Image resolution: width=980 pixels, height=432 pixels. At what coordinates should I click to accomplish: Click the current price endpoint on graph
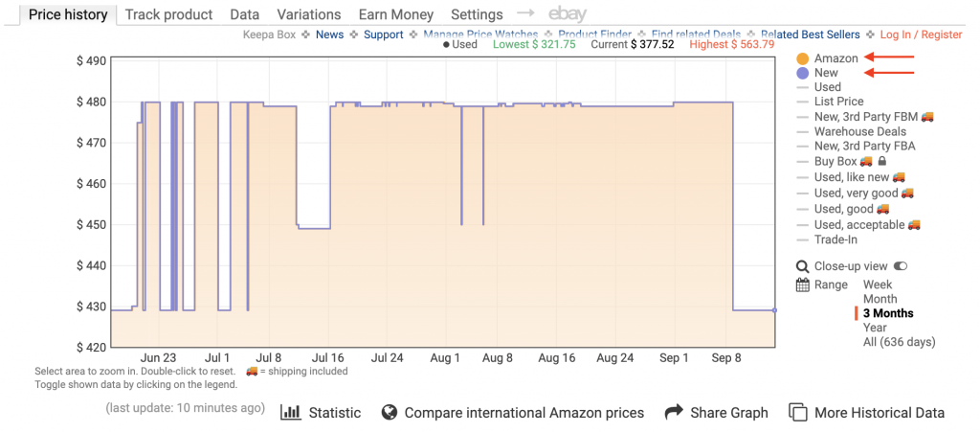[x=773, y=310]
